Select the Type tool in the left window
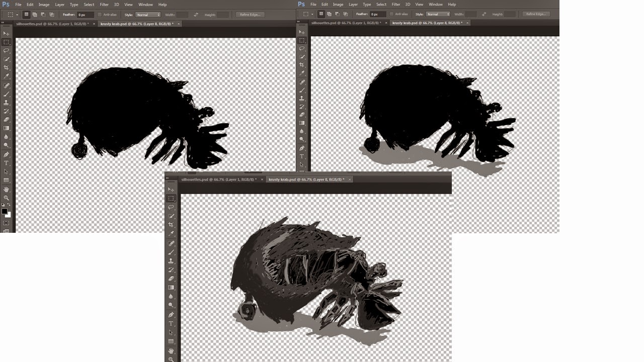 7,163
